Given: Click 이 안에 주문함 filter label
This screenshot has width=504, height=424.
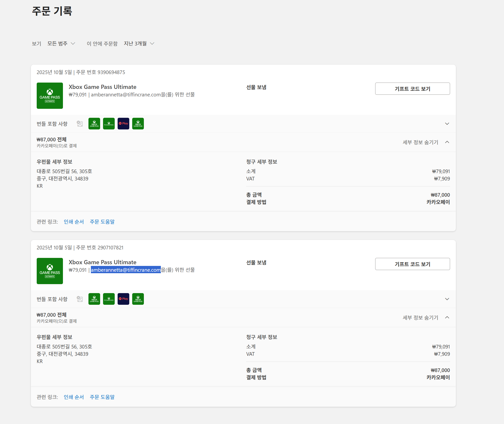Looking at the screenshot, I should click(102, 43).
